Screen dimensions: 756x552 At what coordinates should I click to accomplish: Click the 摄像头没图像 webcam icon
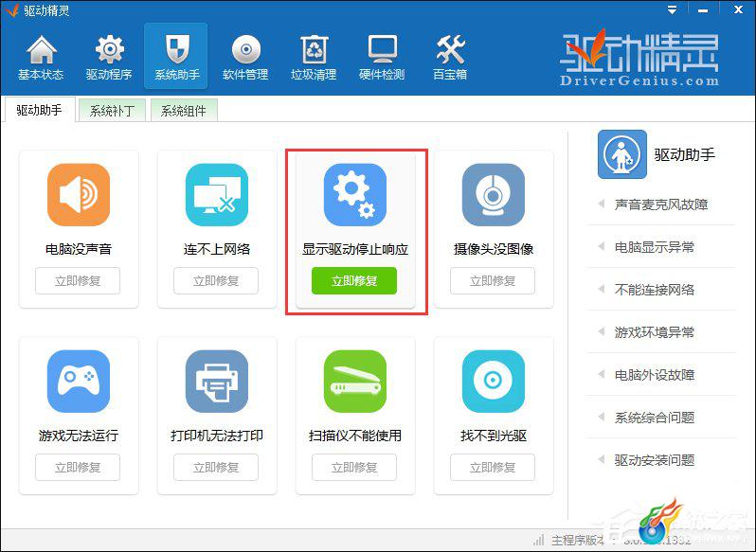click(494, 195)
